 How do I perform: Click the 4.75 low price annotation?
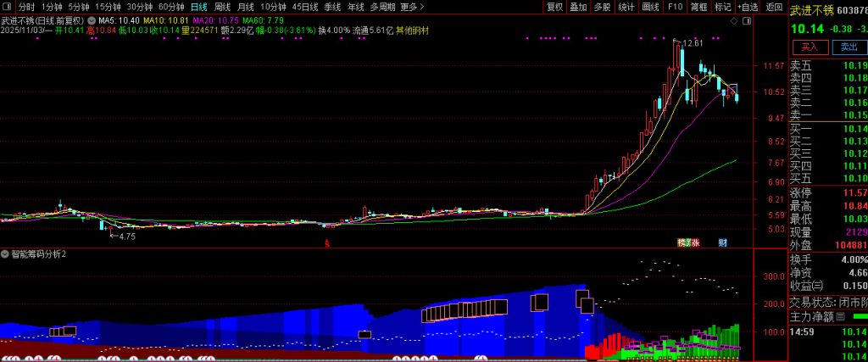pyautogui.click(x=125, y=237)
